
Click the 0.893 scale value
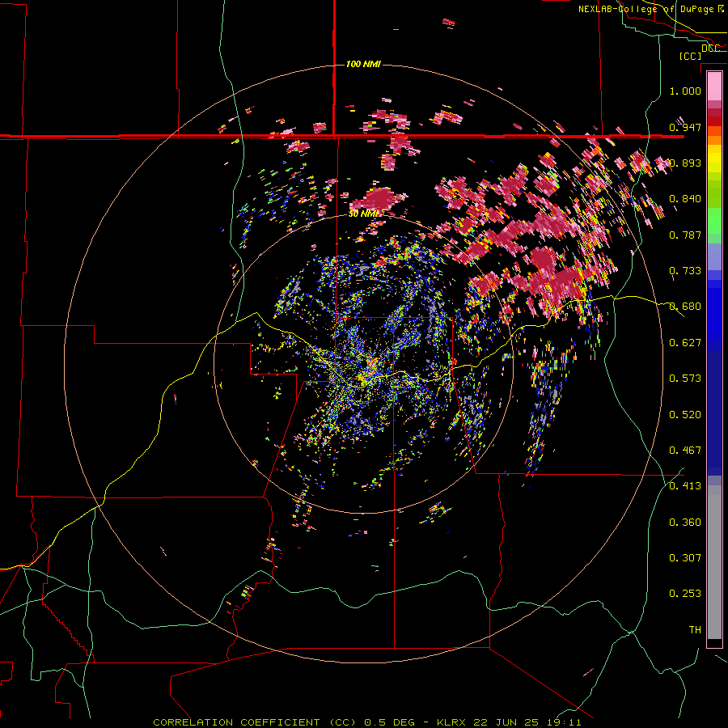click(685, 163)
